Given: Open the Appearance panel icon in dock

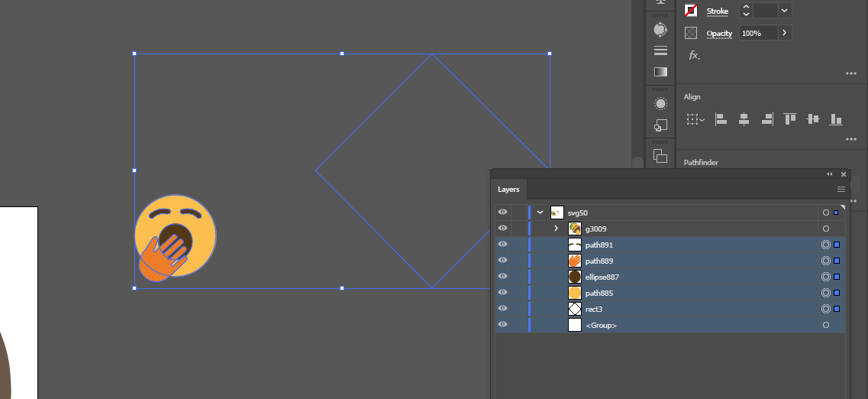Looking at the screenshot, I should pos(660,104).
